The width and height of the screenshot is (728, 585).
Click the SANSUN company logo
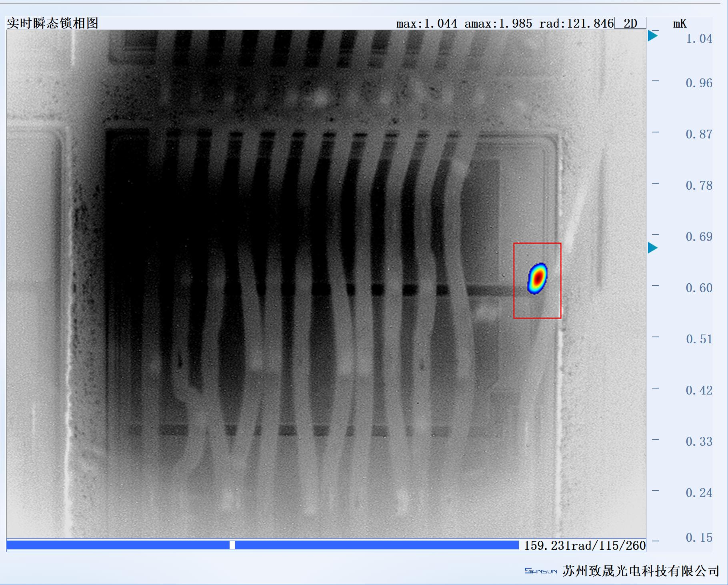(541, 571)
